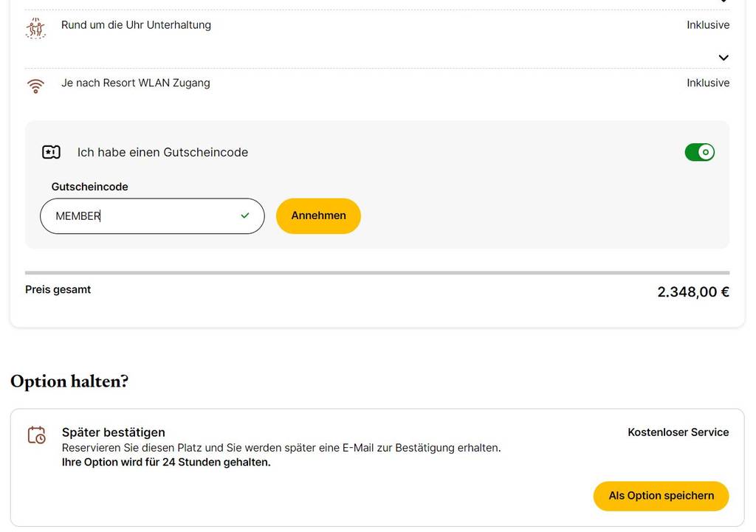Click the Annehmen button
The height and width of the screenshot is (532, 756).
[x=318, y=216]
